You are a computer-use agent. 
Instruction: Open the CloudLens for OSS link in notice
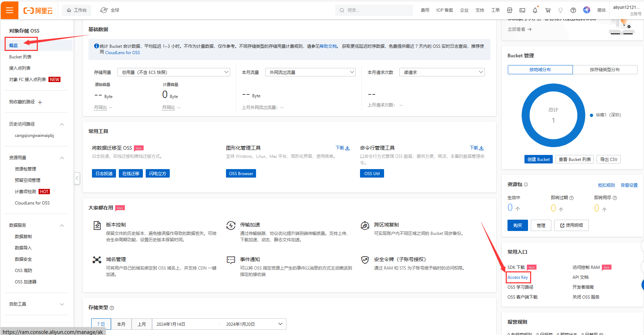click(122, 53)
